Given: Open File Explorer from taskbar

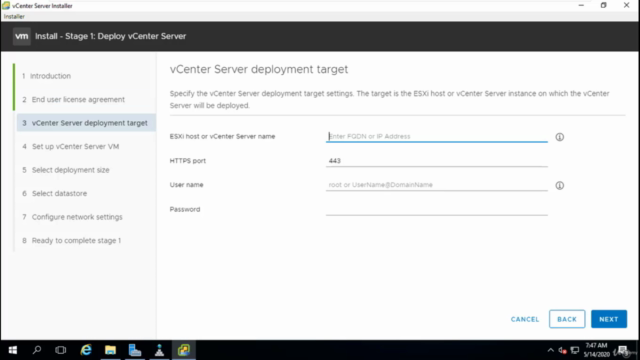Looking at the screenshot, I should click(110, 350).
